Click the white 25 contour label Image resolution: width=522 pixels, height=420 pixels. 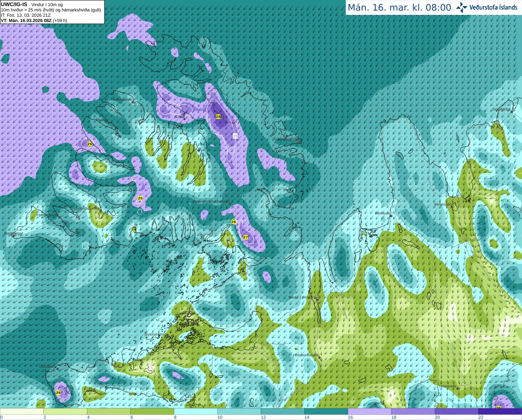click(x=235, y=136)
